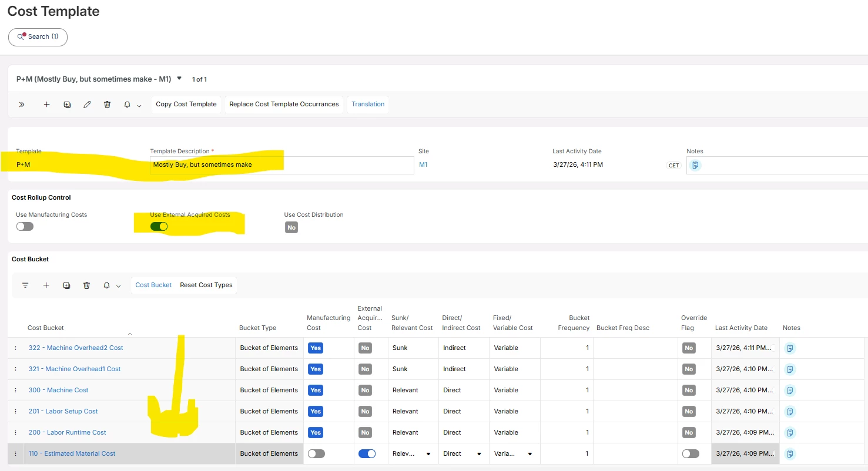Open row menu for 110 - Estimated Material Cost

click(x=16, y=454)
